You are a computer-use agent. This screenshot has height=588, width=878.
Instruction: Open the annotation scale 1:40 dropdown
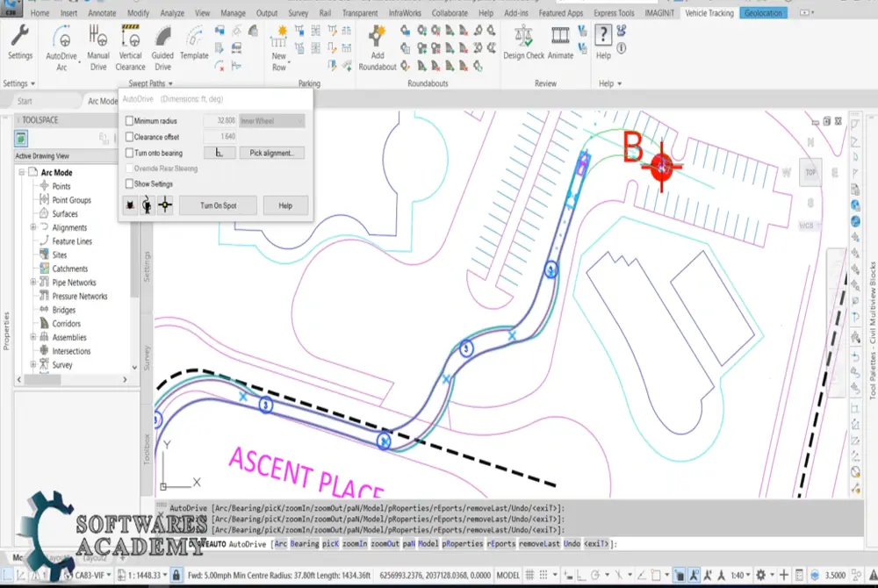coord(741,575)
